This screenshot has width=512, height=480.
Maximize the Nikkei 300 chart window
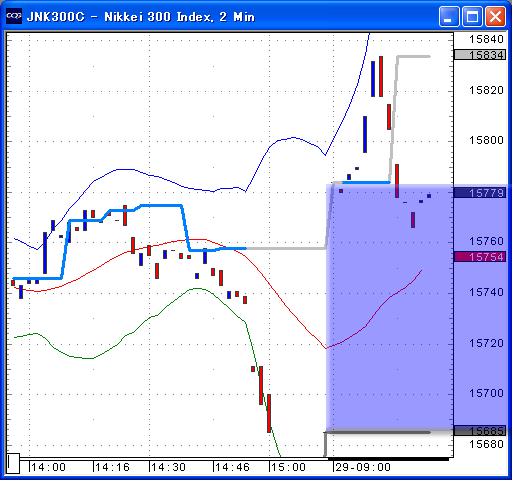click(x=472, y=16)
